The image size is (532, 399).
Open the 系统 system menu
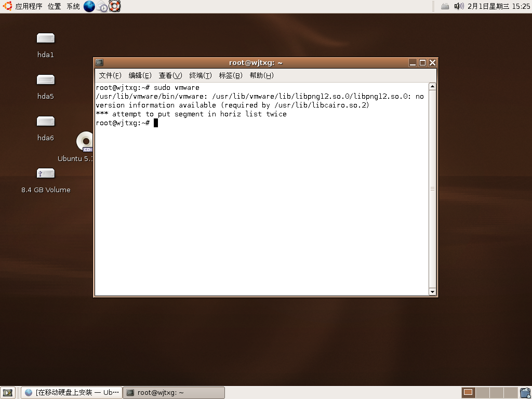coord(73,6)
